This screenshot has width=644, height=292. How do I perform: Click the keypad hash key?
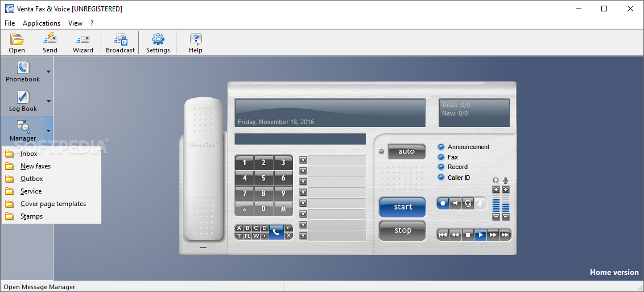pyautogui.click(x=283, y=209)
